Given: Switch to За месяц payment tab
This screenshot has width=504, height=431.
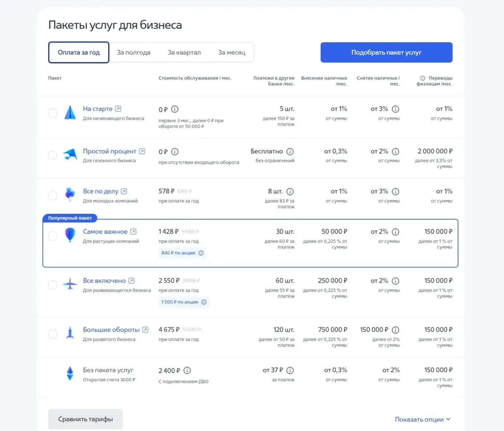Looking at the screenshot, I should 232,52.
